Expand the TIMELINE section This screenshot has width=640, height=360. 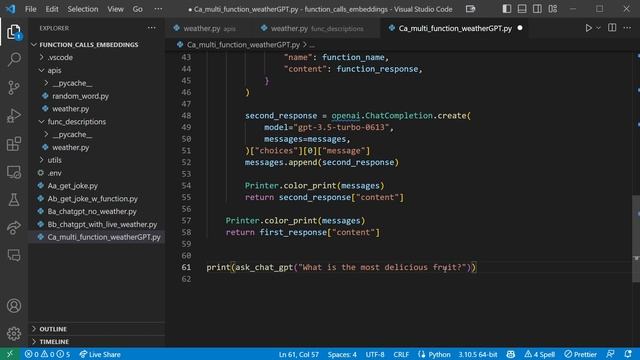click(x=54, y=342)
